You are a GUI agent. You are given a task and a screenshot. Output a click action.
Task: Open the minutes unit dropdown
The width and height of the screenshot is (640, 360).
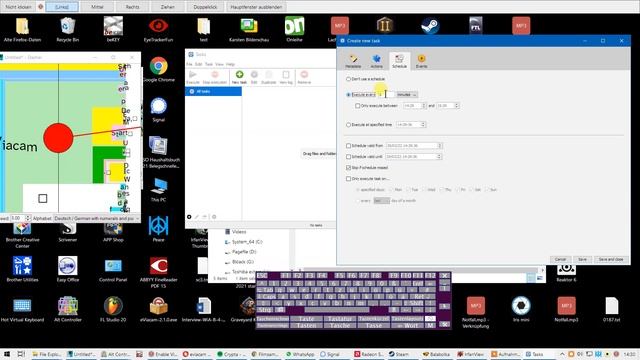tap(407, 95)
